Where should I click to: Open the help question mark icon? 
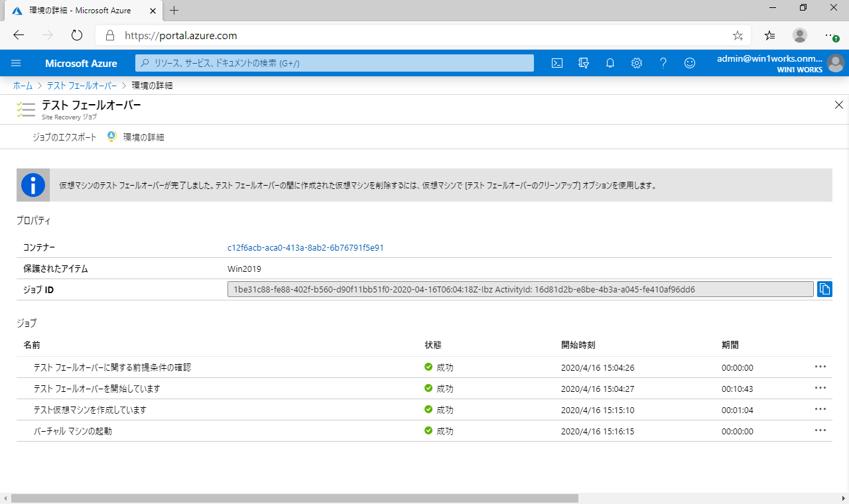pyautogui.click(x=663, y=63)
